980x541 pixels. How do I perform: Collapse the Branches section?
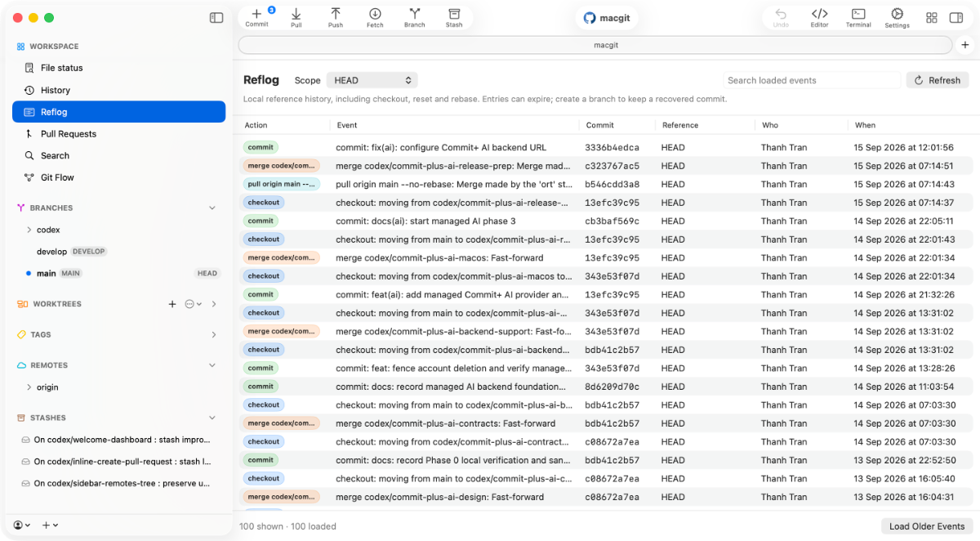(212, 208)
